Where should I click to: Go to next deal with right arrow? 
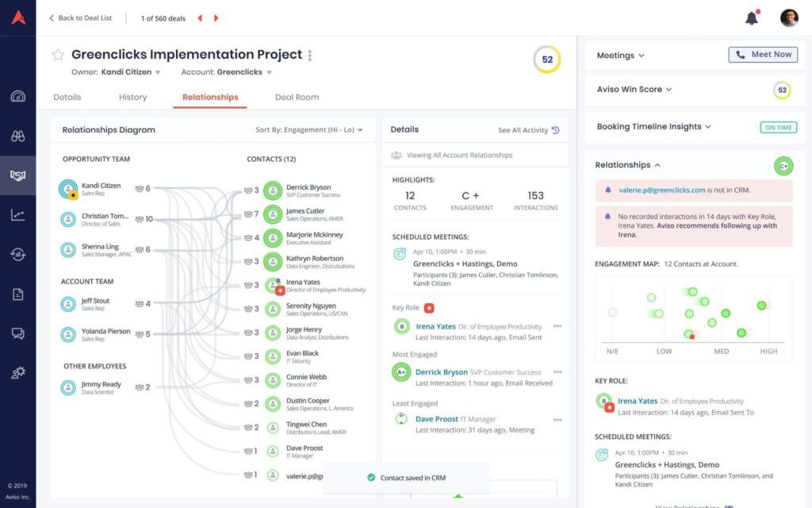pos(216,18)
